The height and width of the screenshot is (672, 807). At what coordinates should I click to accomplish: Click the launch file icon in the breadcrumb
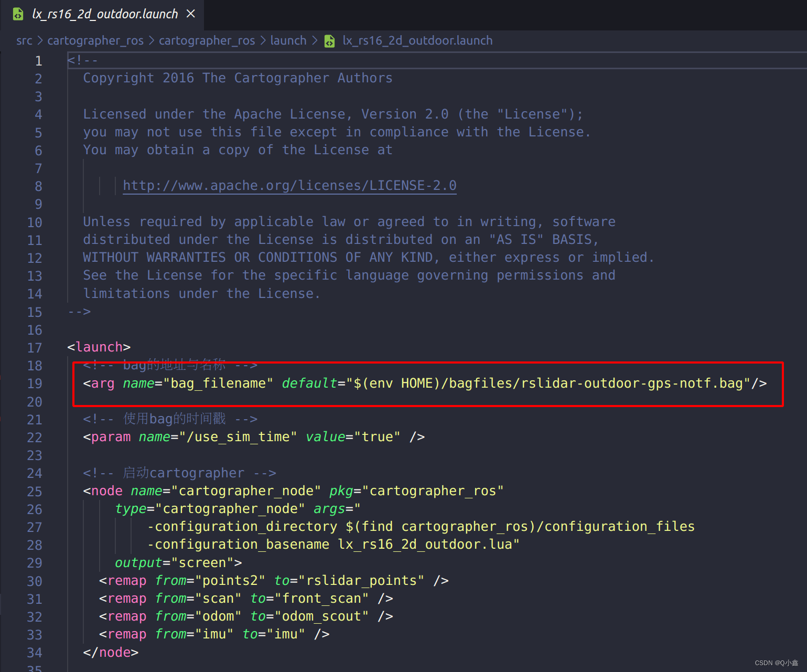(329, 41)
